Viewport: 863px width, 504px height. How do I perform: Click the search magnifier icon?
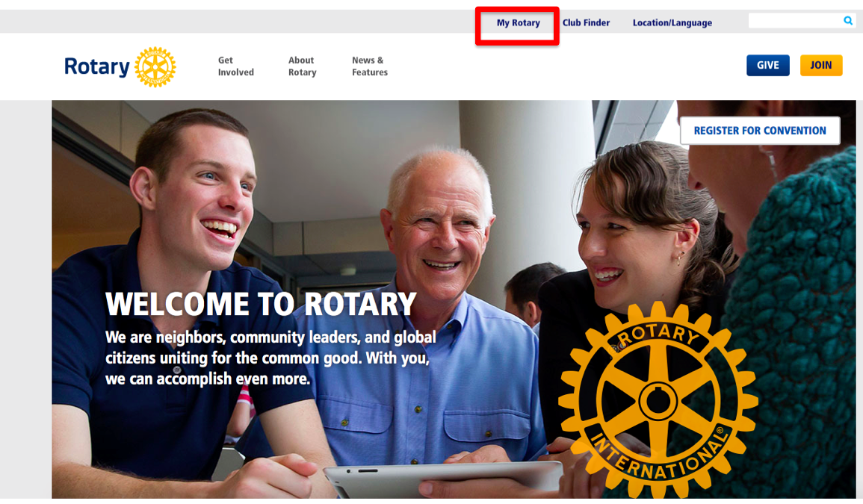pyautogui.click(x=848, y=21)
